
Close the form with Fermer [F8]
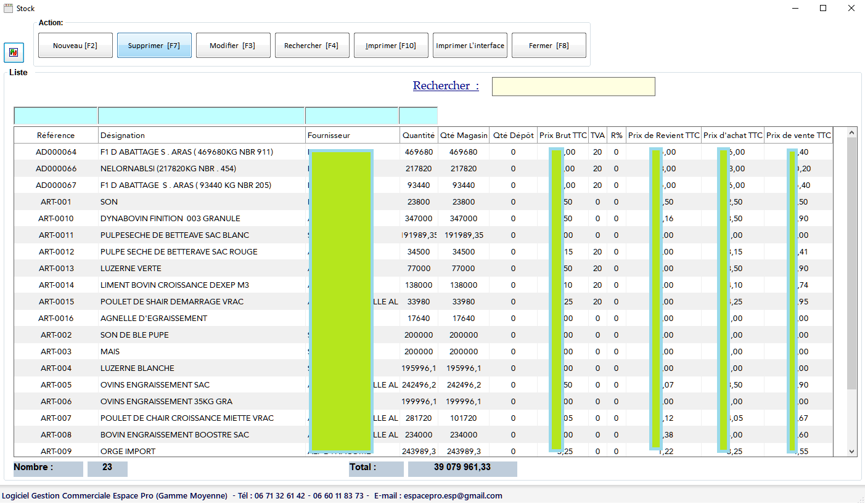pyautogui.click(x=549, y=46)
